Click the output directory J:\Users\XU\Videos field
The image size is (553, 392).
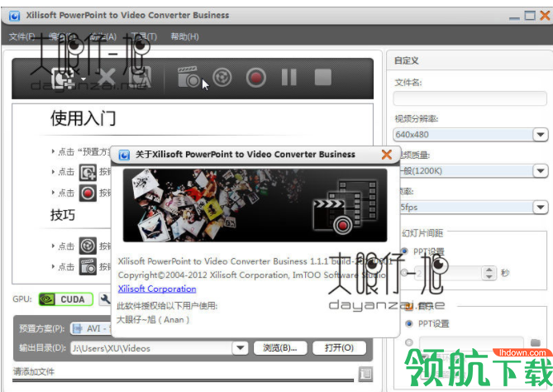(x=151, y=348)
